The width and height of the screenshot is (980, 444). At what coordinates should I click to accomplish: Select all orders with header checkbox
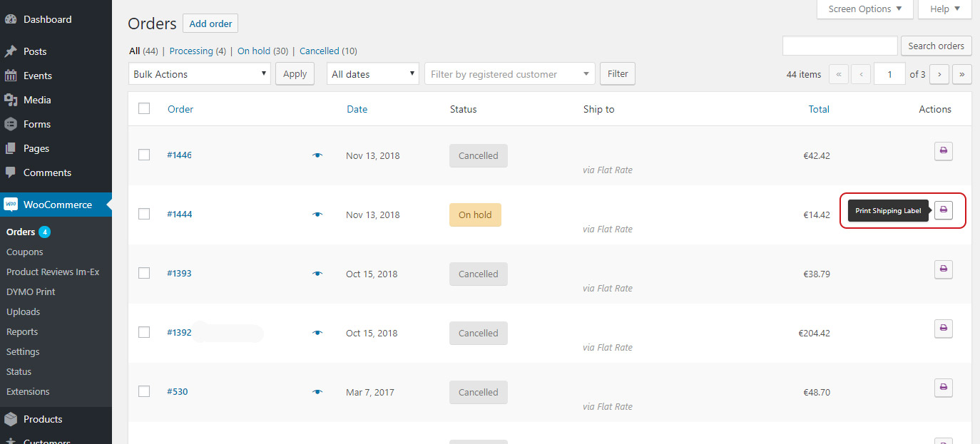[x=144, y=108]
